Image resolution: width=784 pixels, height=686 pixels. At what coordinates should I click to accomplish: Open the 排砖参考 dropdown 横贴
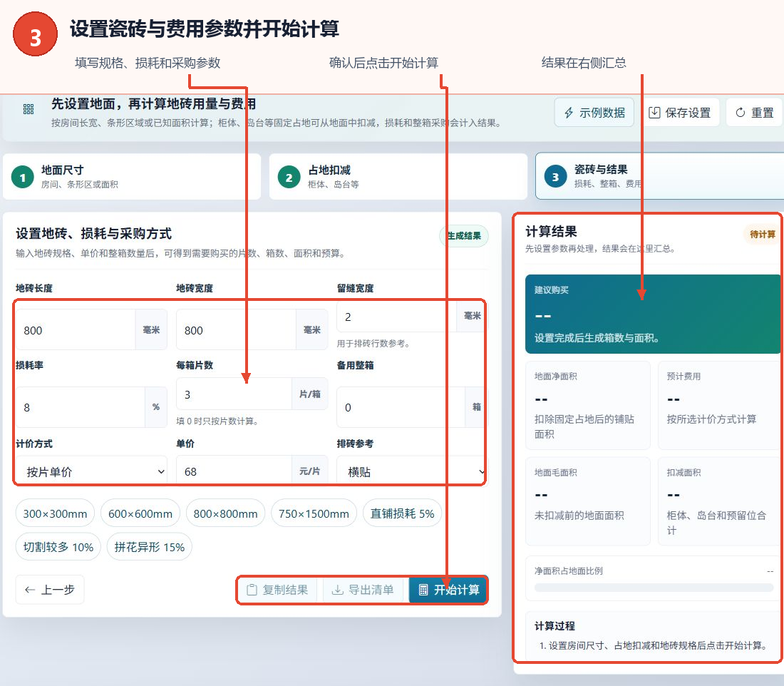coord(412,472)
